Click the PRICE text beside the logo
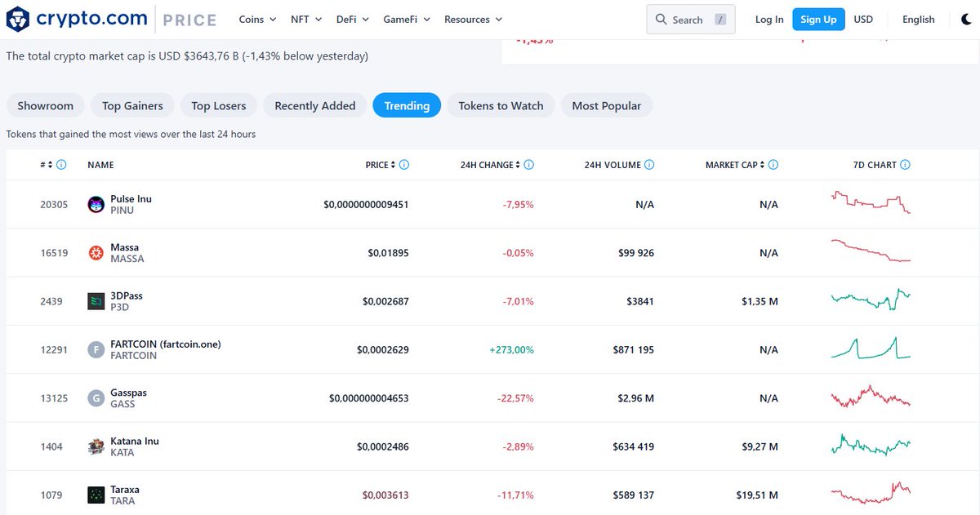Screen dimensions: 980x515 (x=189, y=20)
